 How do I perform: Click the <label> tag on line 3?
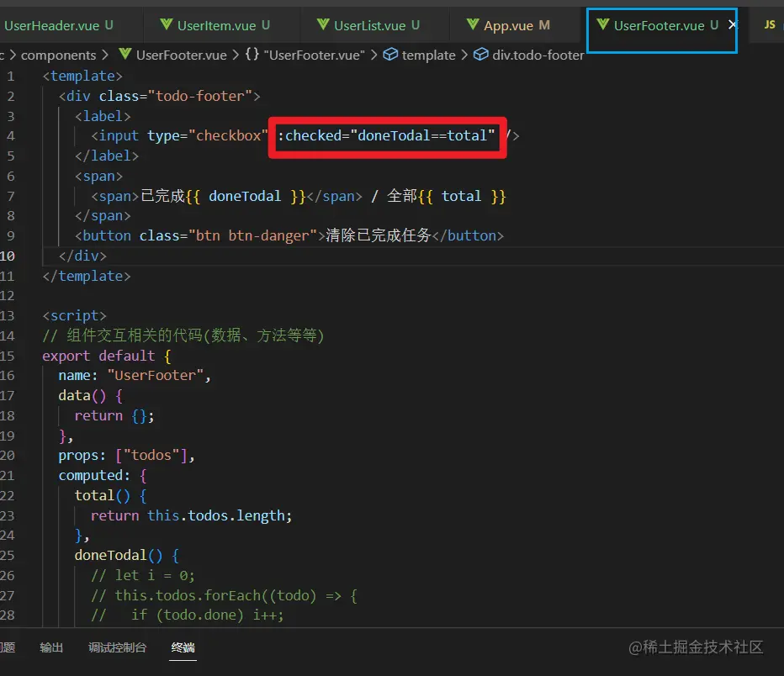point(103,116)
